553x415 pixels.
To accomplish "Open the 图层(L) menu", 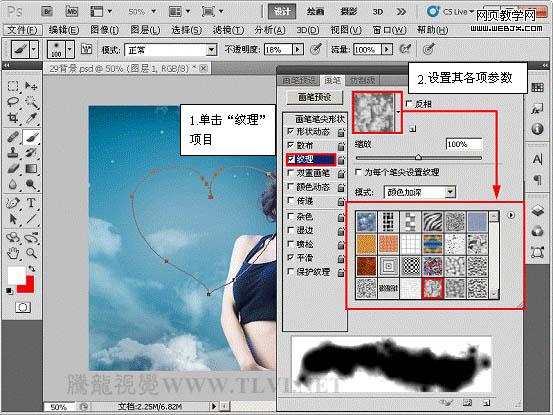I will click(x=145, y=30).
